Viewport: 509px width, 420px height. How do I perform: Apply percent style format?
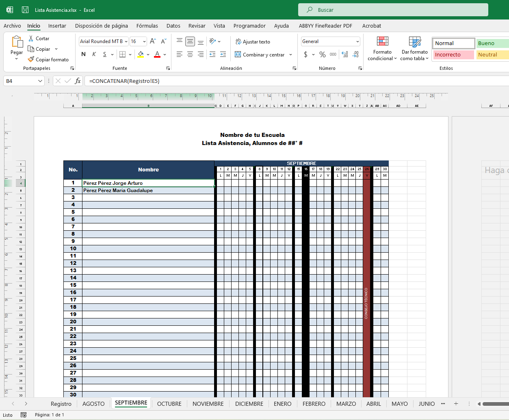322,54
